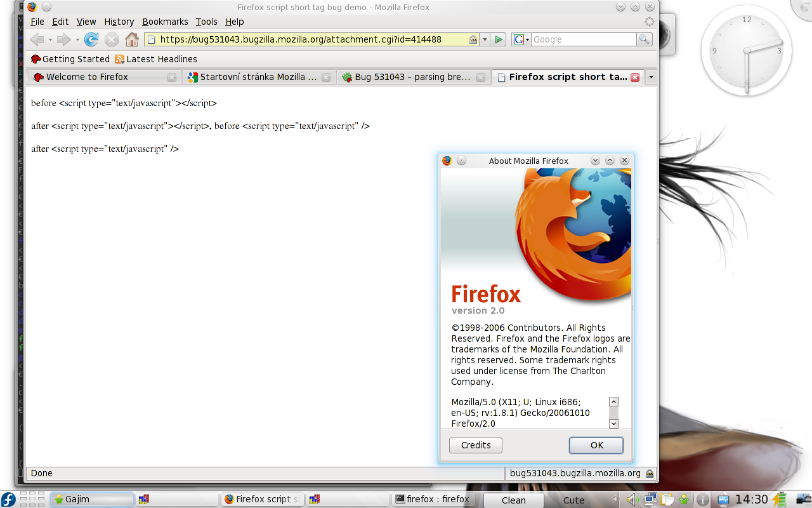Click the Google search box
Screen dimensions: 812x508
tap(584, 39)
